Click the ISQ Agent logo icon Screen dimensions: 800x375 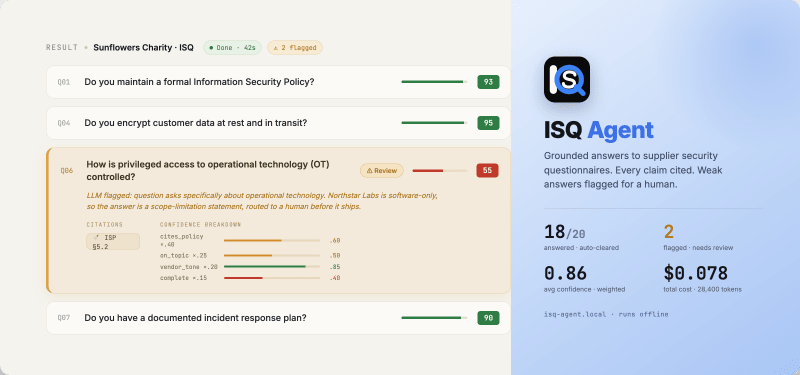(x=567, y=79)
